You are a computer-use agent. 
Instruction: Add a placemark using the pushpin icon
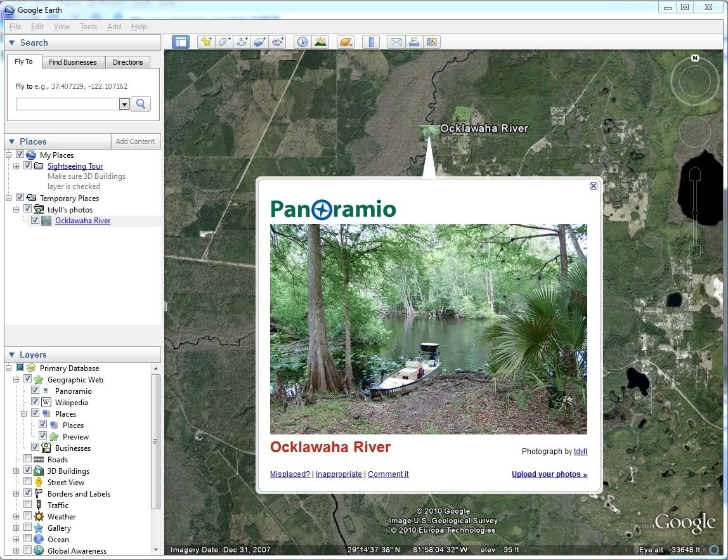206,42
